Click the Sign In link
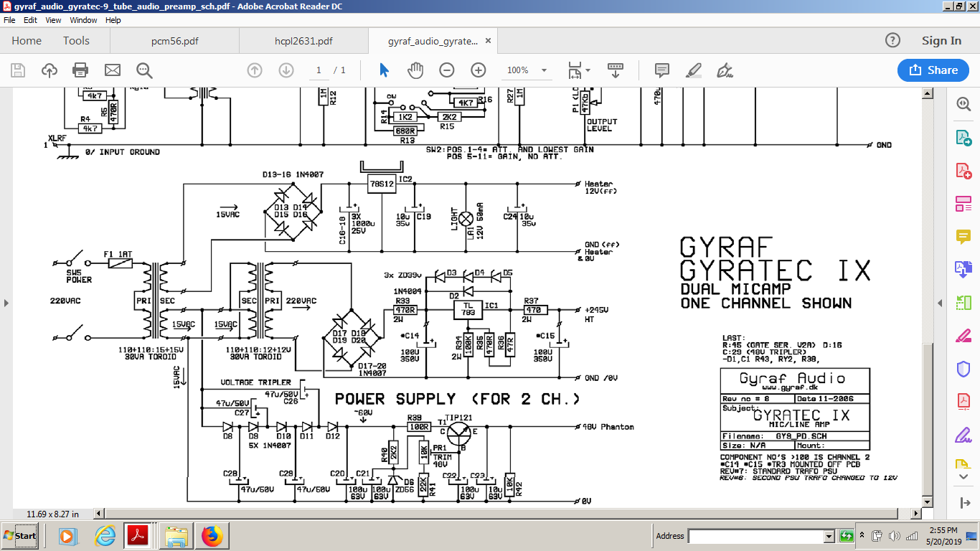 point(941,41)
